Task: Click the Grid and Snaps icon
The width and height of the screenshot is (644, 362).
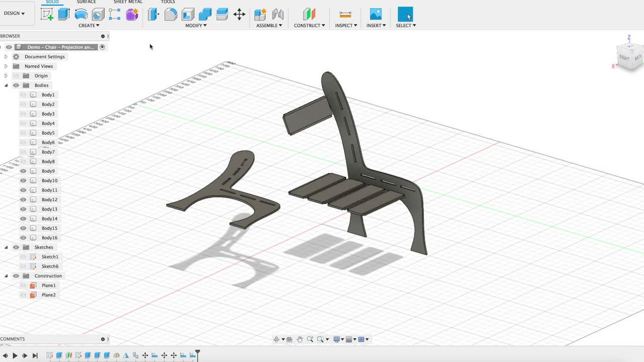Action: point(349,339)
